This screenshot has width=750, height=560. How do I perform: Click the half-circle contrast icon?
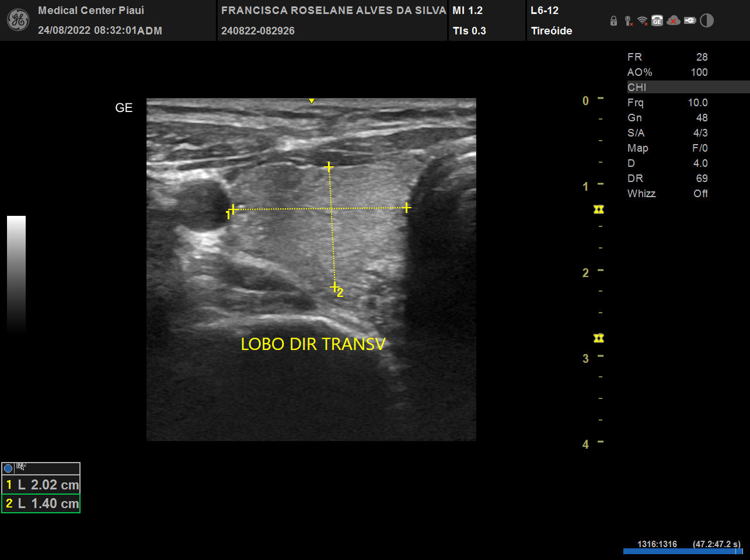[707, 21]
